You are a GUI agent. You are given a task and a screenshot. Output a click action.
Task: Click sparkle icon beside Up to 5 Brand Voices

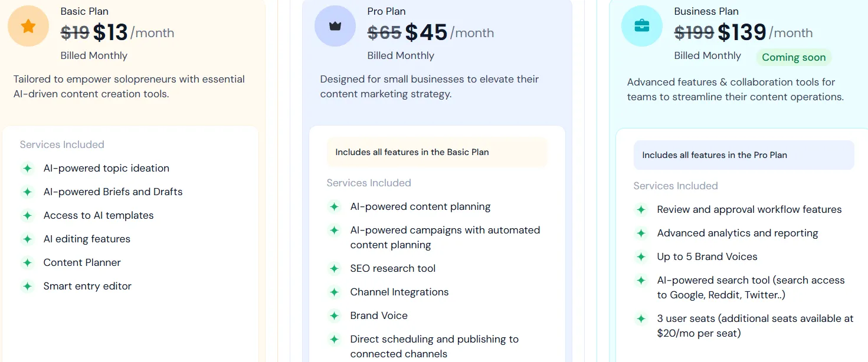(641, 257)
